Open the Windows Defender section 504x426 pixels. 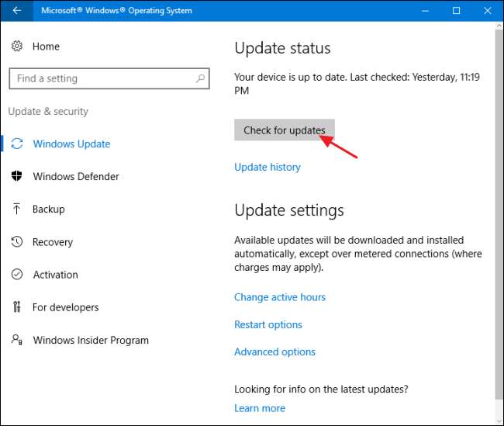pos(75,176)
